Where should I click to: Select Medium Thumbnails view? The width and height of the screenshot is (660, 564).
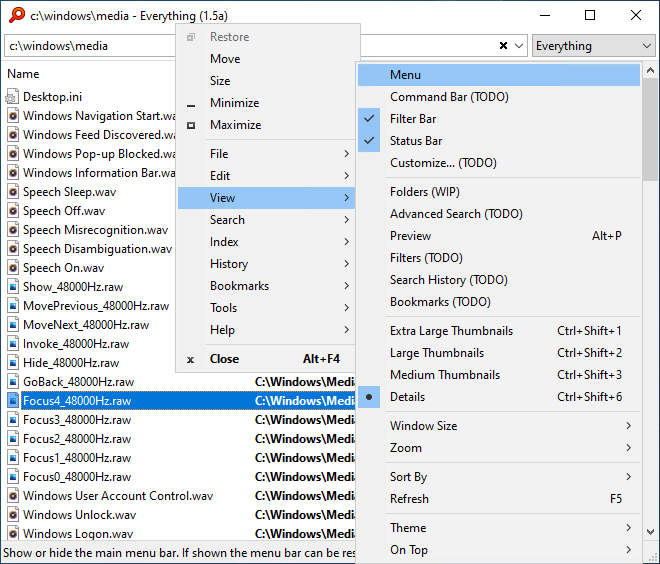coord(499,375)
